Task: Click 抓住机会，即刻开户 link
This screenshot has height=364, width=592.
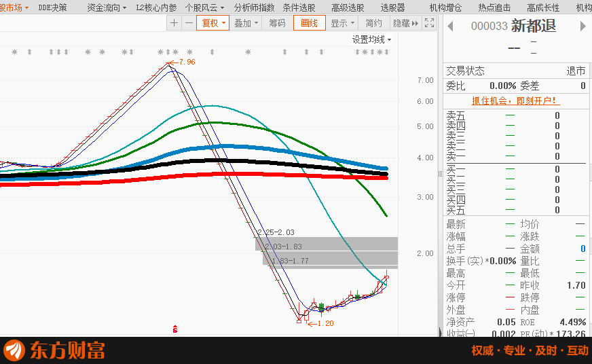Action: tap(516, 101)
